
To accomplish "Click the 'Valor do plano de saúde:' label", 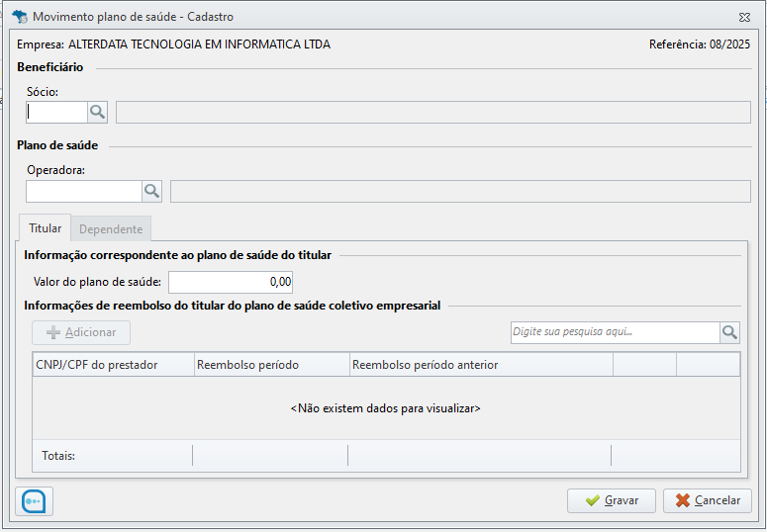I will click(97, 282).
